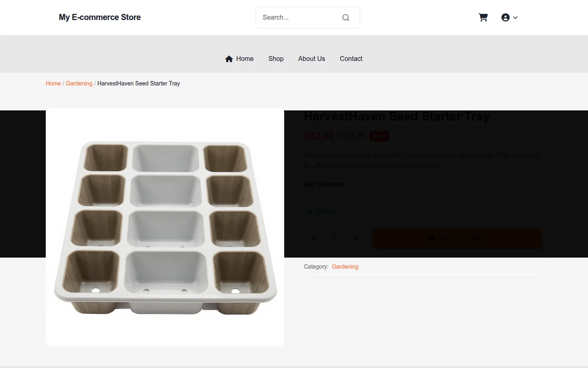Image resolution: width=588 pixels, height=368 pixels.
Task: Open the Contact page
Action: coord(351,58)
